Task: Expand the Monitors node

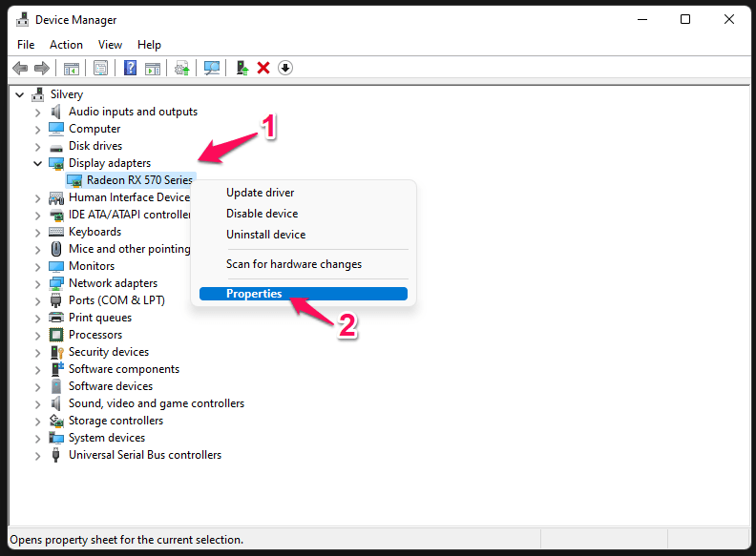Action: click(x=37, y=267)
